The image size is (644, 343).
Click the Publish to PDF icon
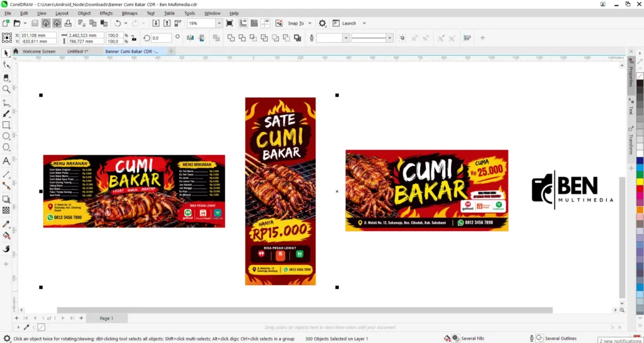(178, 23)
